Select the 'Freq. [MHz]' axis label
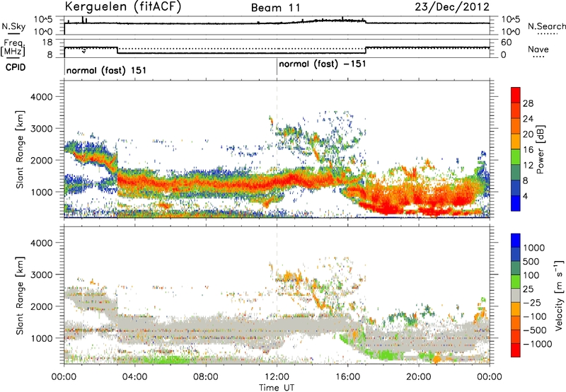Screen dimensions: 566x392 13,47
